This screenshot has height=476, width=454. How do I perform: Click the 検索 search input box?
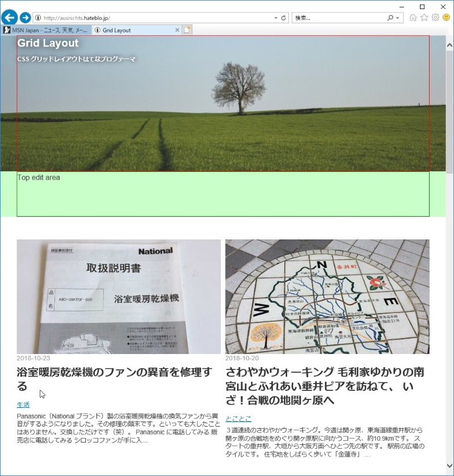[338, 18]
